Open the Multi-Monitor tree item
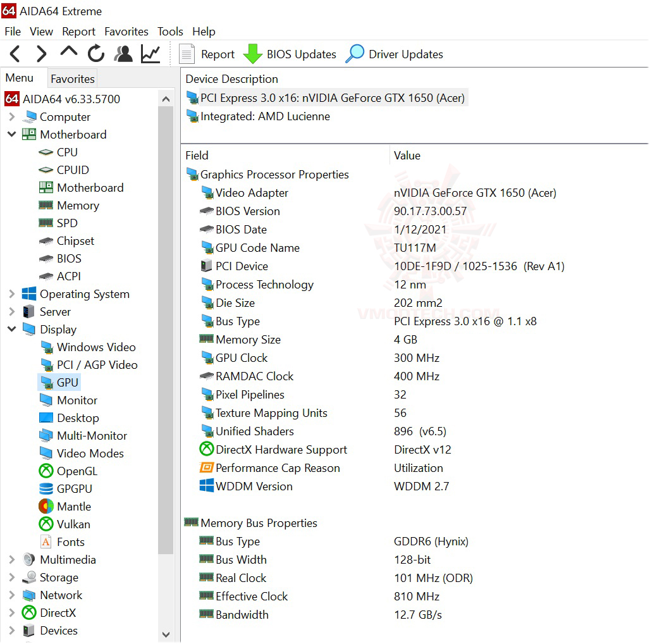The width and height of the screenshot is (650, 644). pyautogui.click(x=92, y=436)
